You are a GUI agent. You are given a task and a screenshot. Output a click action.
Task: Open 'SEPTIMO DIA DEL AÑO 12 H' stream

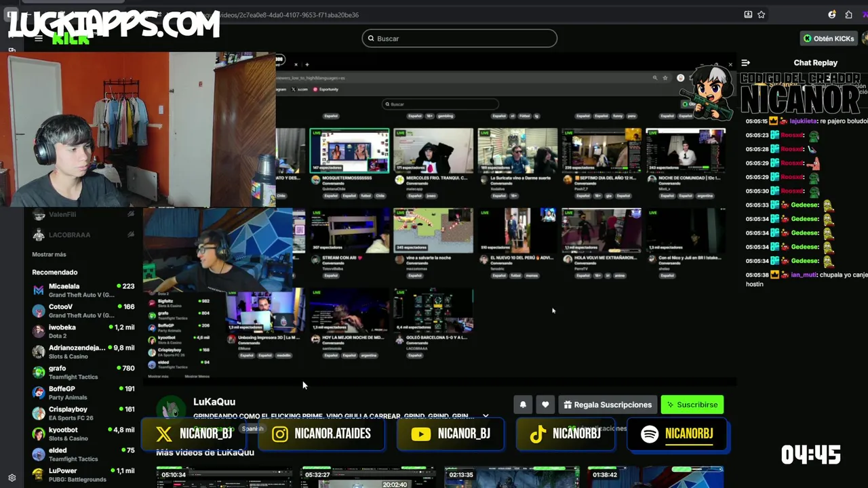tap(601, 150)
